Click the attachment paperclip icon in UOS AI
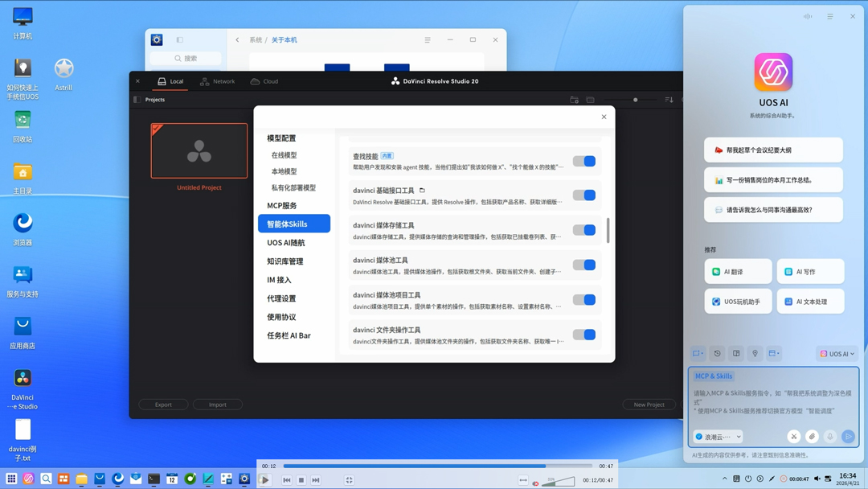 [x=812, y=437]
